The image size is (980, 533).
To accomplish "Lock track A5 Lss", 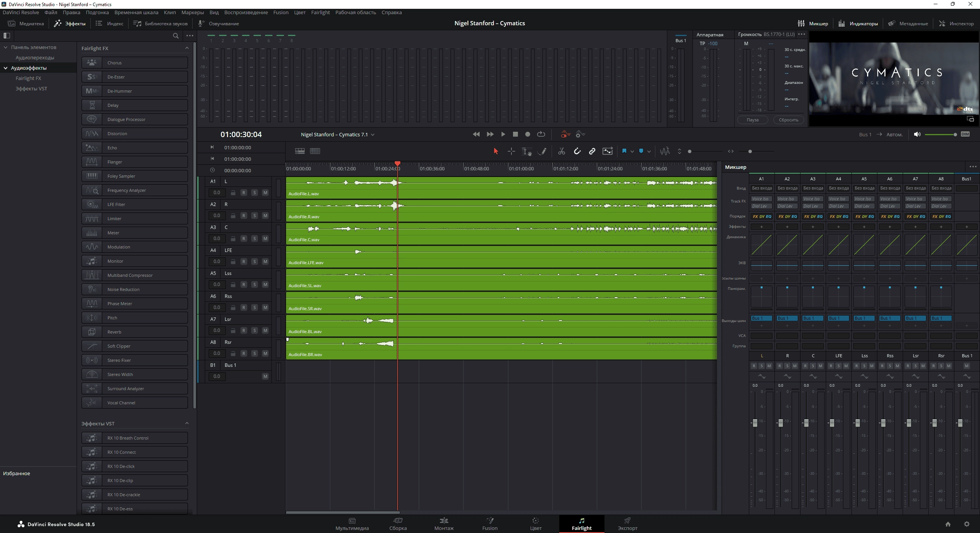I will (233, 284).
